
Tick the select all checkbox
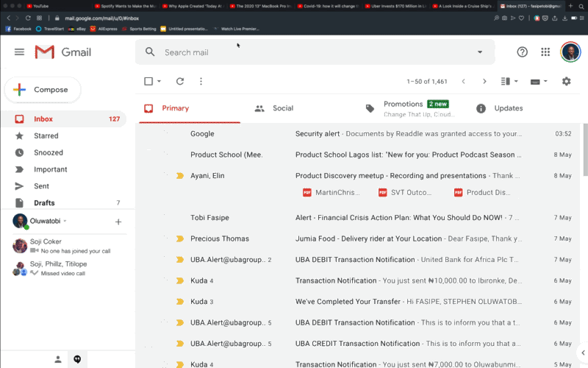[148, 81]
